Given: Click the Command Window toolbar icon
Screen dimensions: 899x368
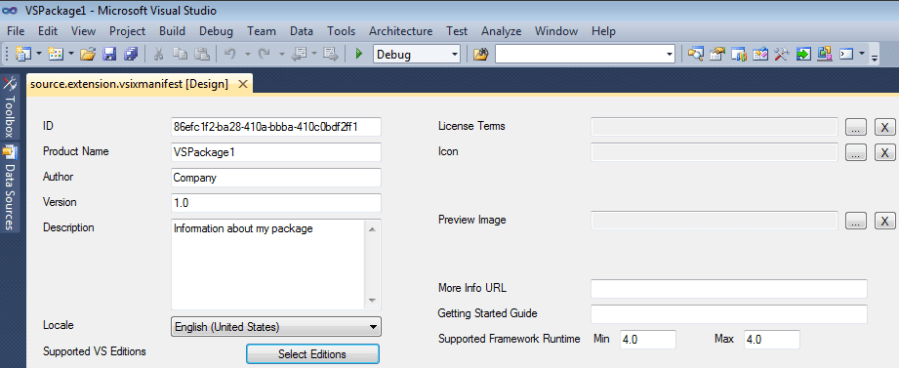Looking at the screenshot, I should (x=847, y=54).
